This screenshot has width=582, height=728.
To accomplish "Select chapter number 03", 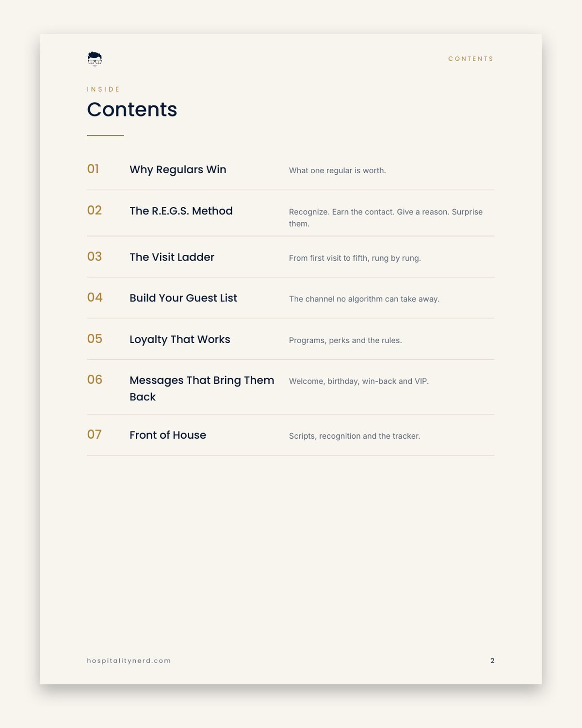I will click(95, 256).
